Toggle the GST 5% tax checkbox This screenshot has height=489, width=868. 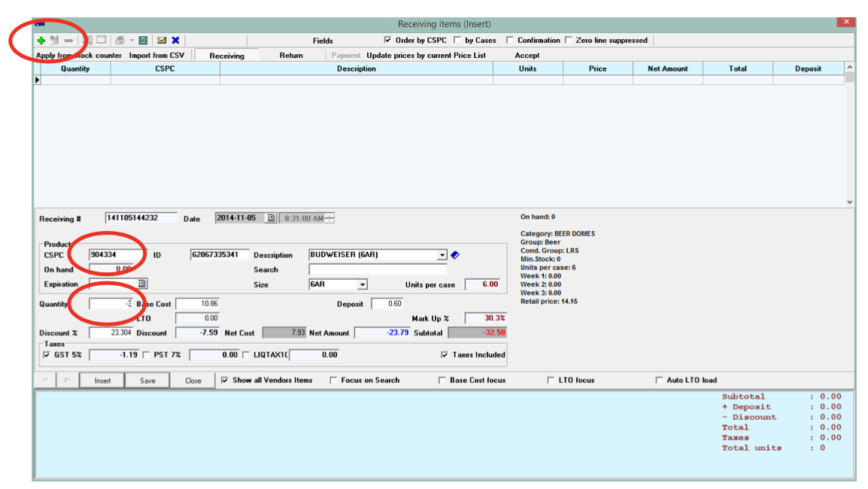(x=47, y=354)
